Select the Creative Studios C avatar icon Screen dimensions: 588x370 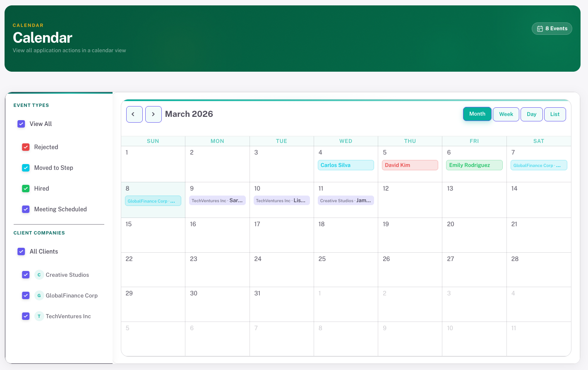[39, 275]
